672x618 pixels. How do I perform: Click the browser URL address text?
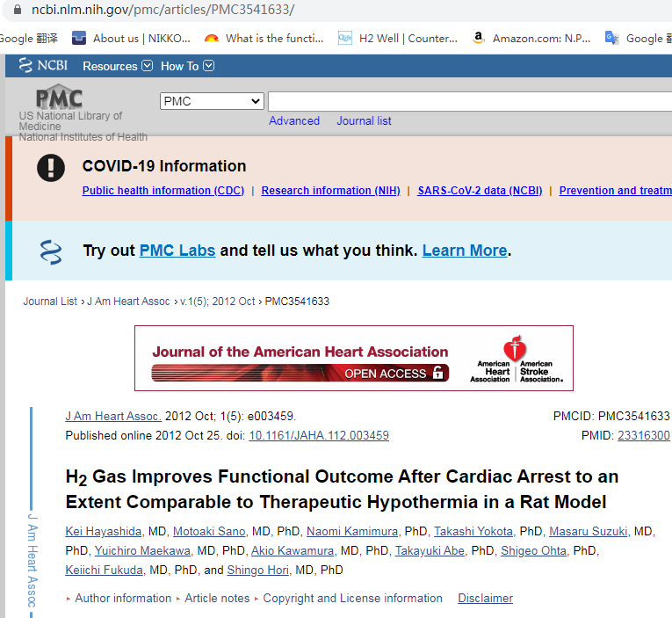[163, 10]
